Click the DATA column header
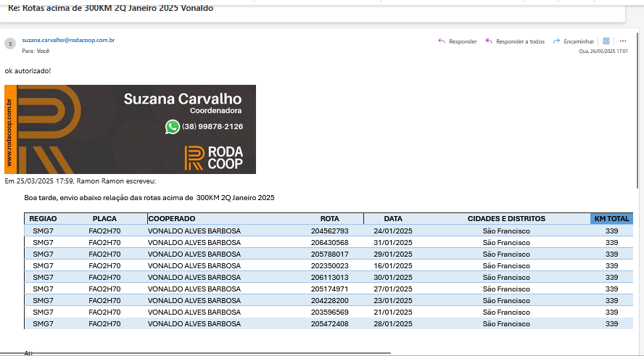 coord(393,219)
